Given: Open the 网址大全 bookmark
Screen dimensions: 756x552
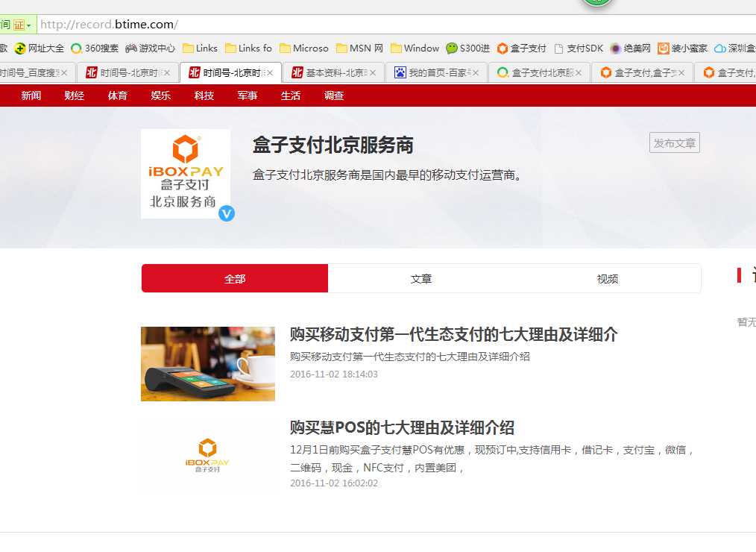Looking at the screenshot, I should pyautogui.click(x=39, y=48).
